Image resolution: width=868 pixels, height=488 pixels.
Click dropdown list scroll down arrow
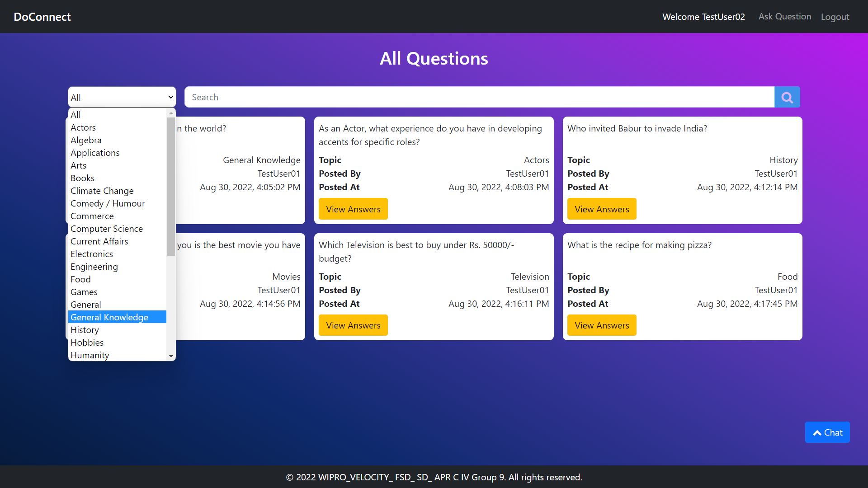tap(171, 356)
